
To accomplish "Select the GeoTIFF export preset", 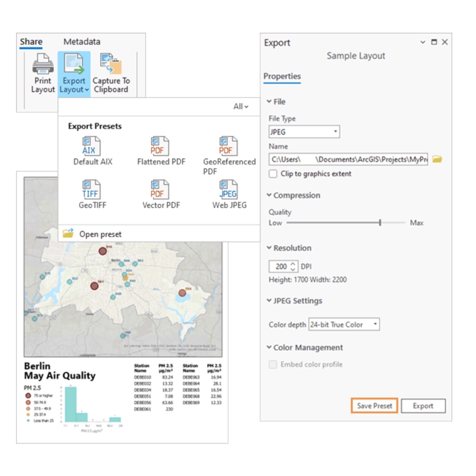I will [92, 190].
